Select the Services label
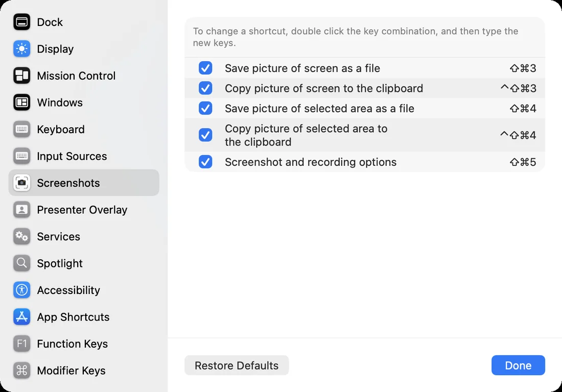This screenshot has height=392, width=562. 58,237
